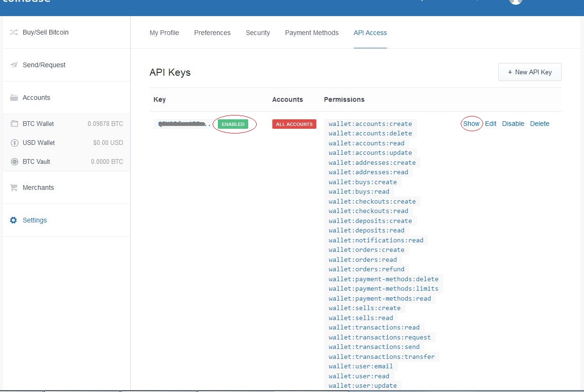Viewport: 584px width, 392px height.
Task: Select the wallet:sells:create permission
Action: 365,308
